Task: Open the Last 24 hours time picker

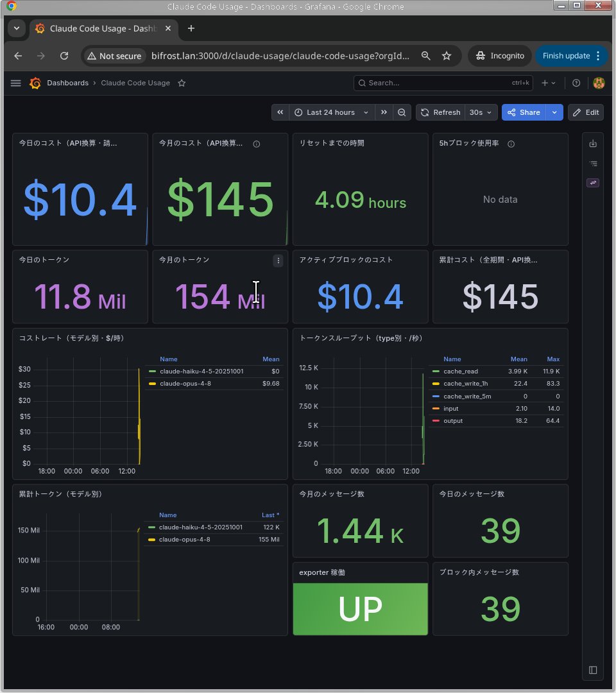Action: (x=331, y=112)
